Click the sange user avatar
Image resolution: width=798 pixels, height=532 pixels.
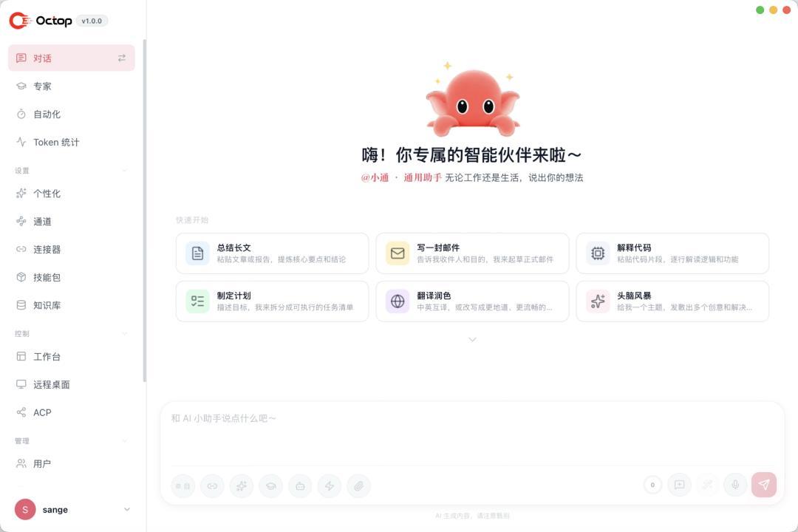pyautogui.click(x=25, y=509)
